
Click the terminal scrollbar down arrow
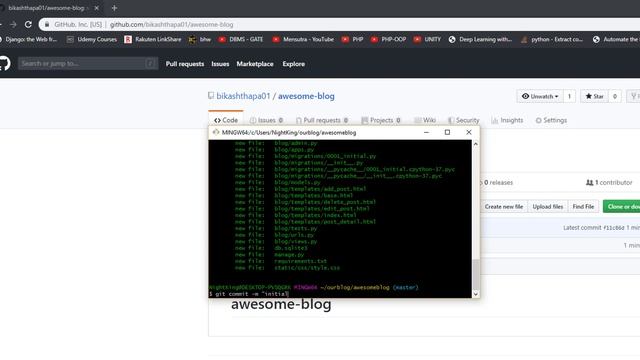click(476, 294)
